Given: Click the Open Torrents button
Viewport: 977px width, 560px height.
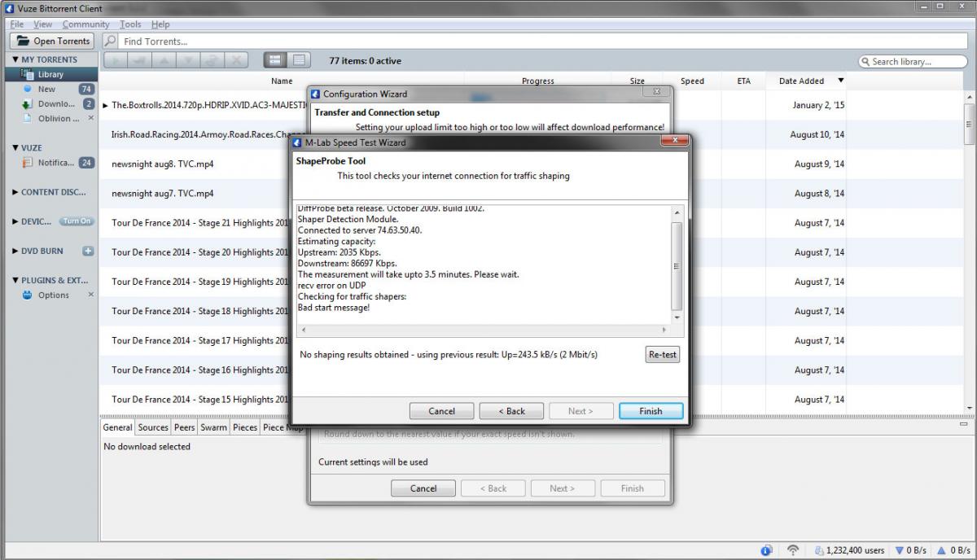Looking at the screenshot, I should click(53, 41).
